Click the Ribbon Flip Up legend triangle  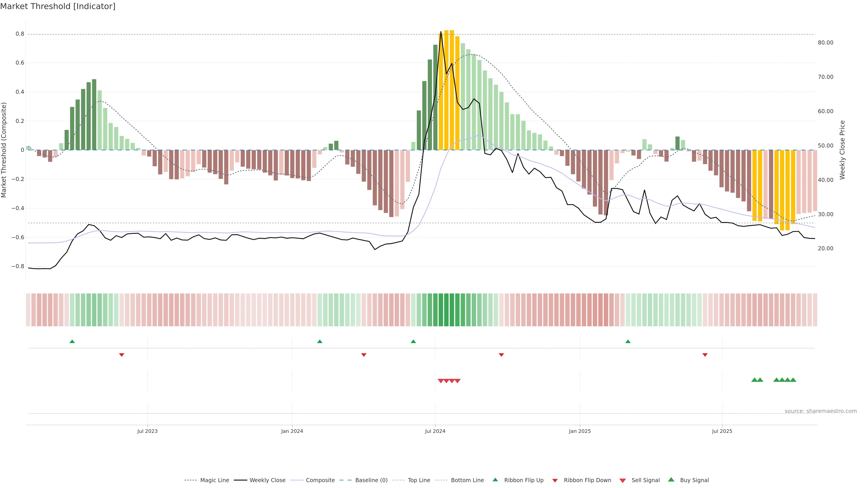click(x=495, y=480)
